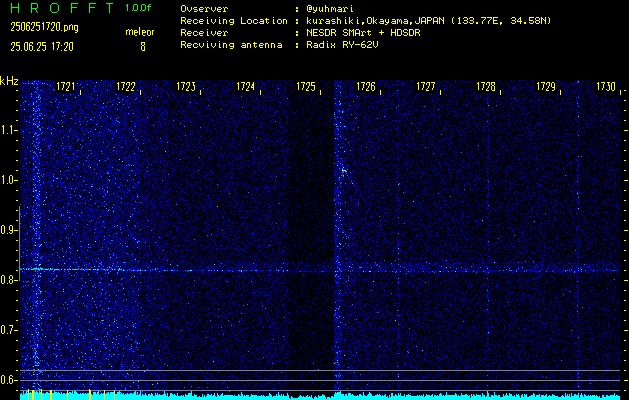The width and height of the screenshot is (629, 400).
Task: Click the 'Ovserver' field label
Action: [204, 9]
